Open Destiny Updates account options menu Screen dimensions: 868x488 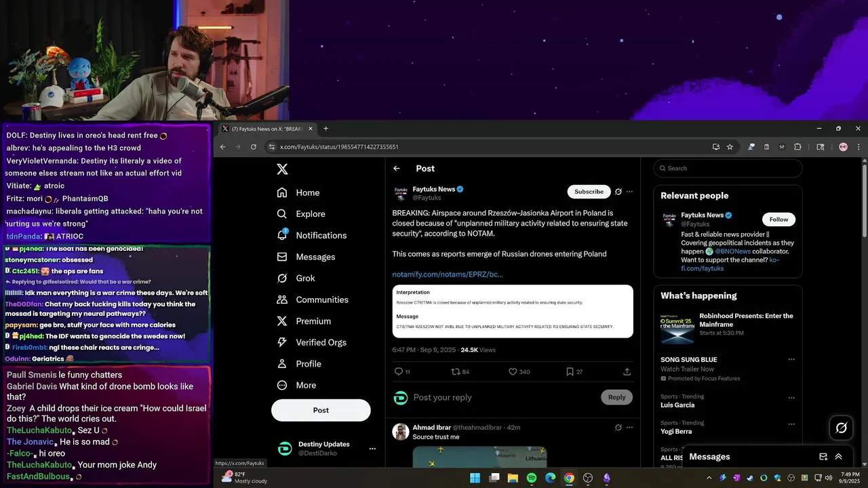coord(372,449)
